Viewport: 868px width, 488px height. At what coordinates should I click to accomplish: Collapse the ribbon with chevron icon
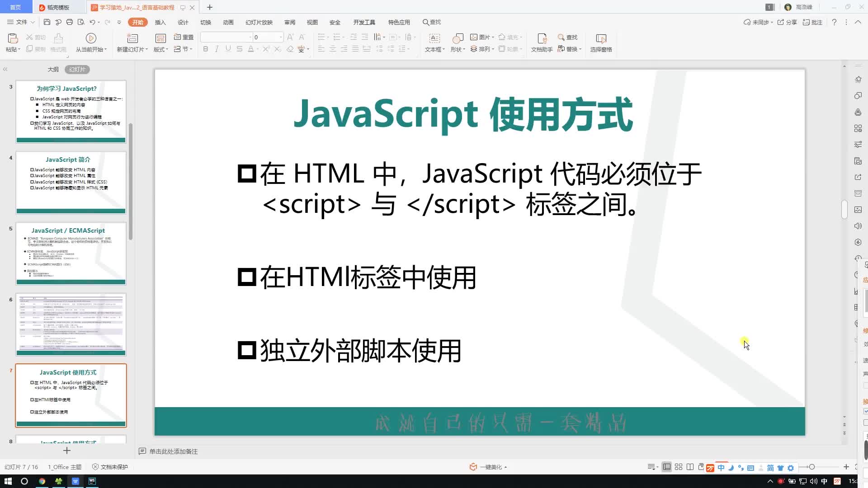tap(858, 22)
